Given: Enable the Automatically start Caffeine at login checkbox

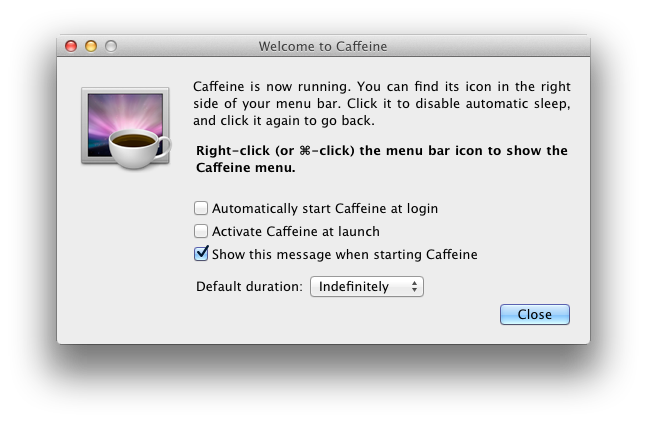Looking at the screenshot, I should 201,208.
